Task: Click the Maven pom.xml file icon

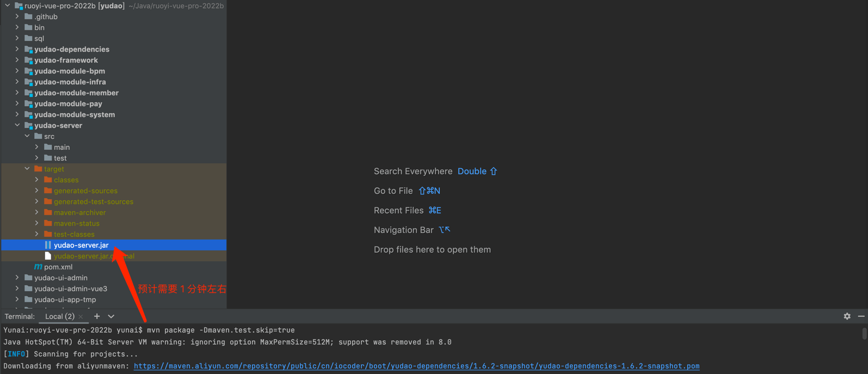Action: coord(38,267)
